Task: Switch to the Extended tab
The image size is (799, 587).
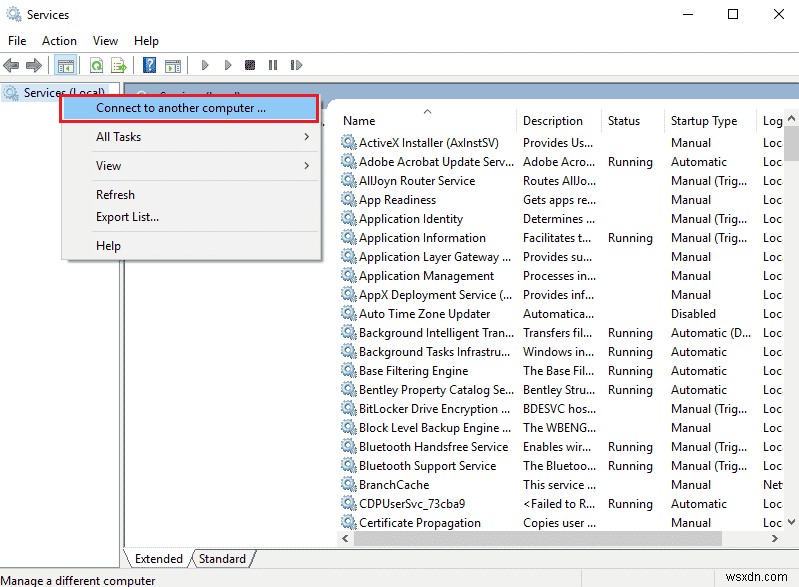Action: click(159, 559)
